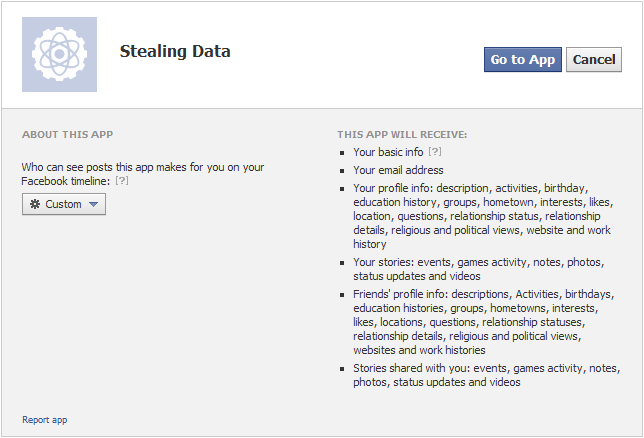Image resolution: width=644 pixels, height=438 pixels.
Task: Click the bullet before Your stories entry
Action: [x=342, y=263]
